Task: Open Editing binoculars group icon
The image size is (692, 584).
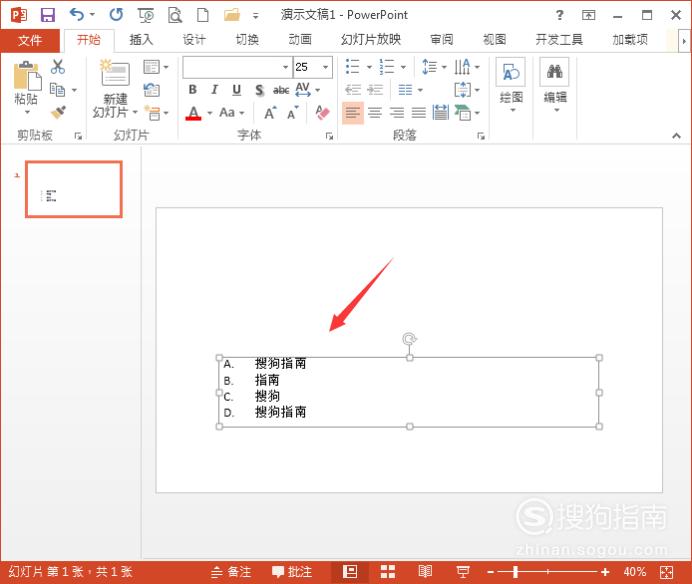Action: click(554, 72)
